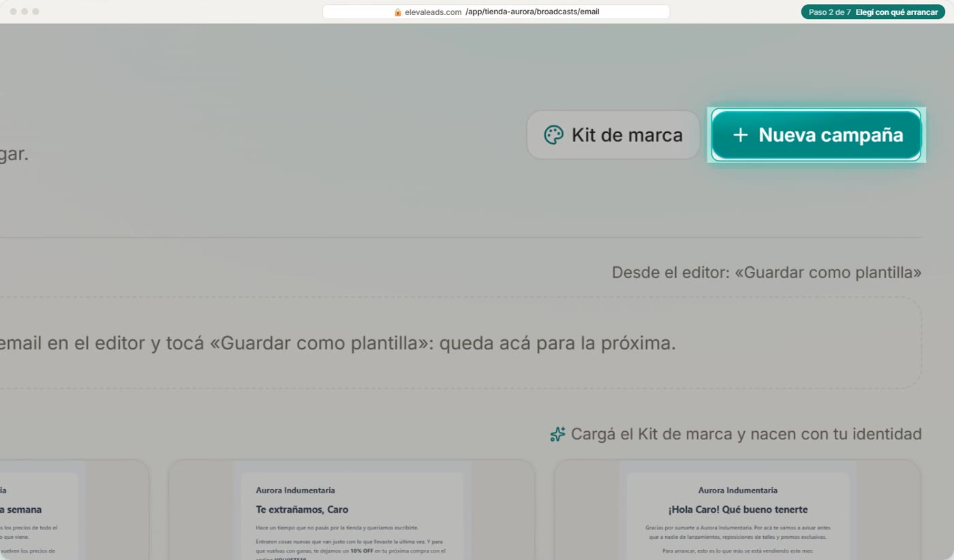Viewport: 954px width, 560px height.
Task: Click the lock icon in the address bar
Action: (398, 12)
